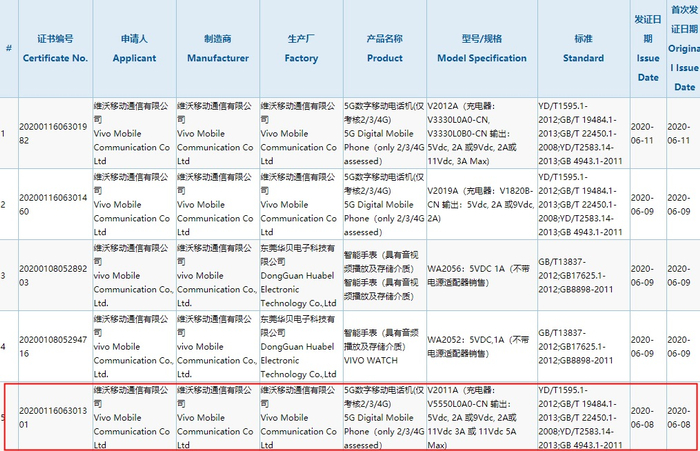700x451 pixels.
Task: Select certificate number 2020011606301460
Action: (x=55, y=205)
